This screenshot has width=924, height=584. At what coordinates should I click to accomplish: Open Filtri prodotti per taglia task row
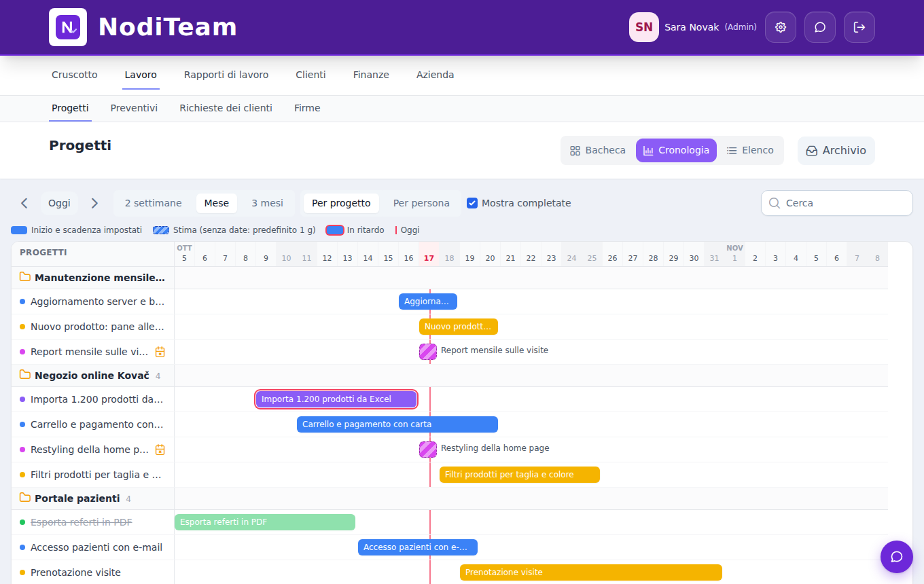93,475
